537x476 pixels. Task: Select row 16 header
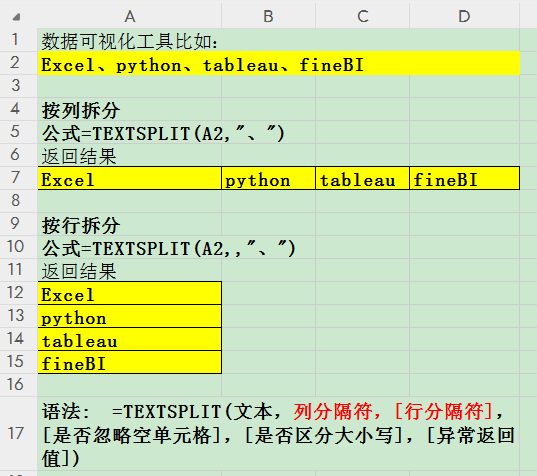18,385
